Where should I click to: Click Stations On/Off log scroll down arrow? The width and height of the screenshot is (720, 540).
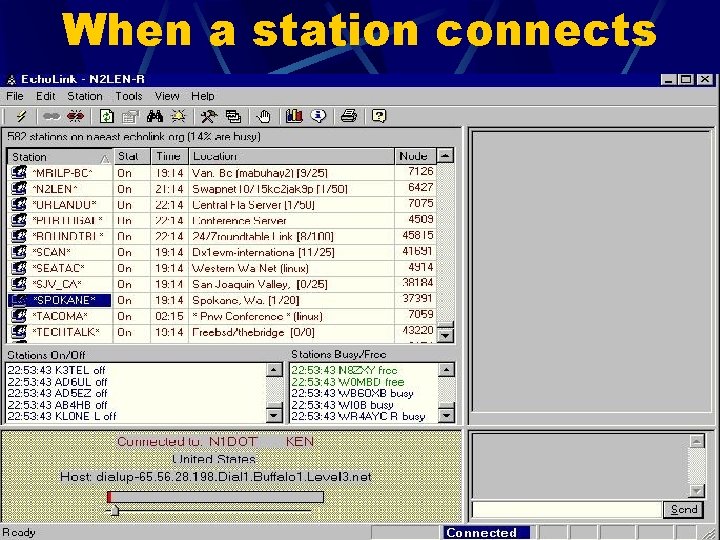[x=274, y=415]
